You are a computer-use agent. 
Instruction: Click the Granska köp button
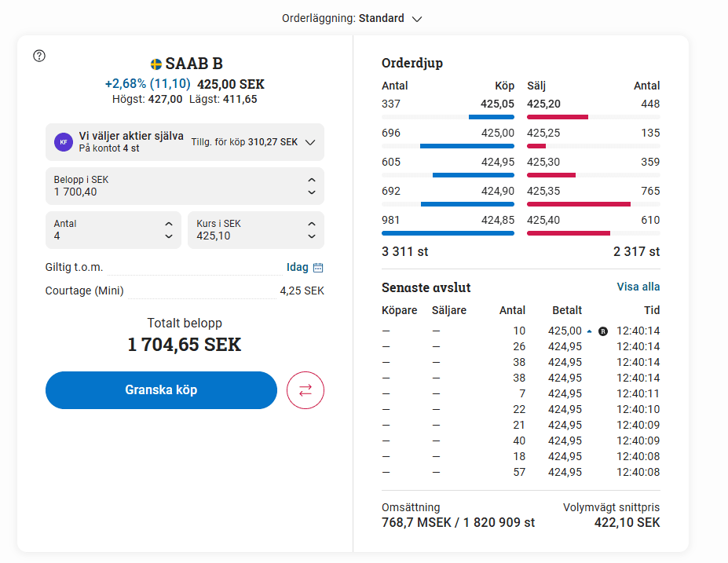tap(161, 390)
